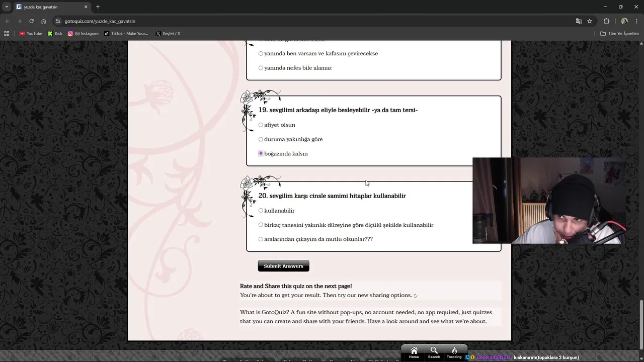Open the apps grid shortcut
Viewport: 644px width, 362px height.
[x=7, y=34]
